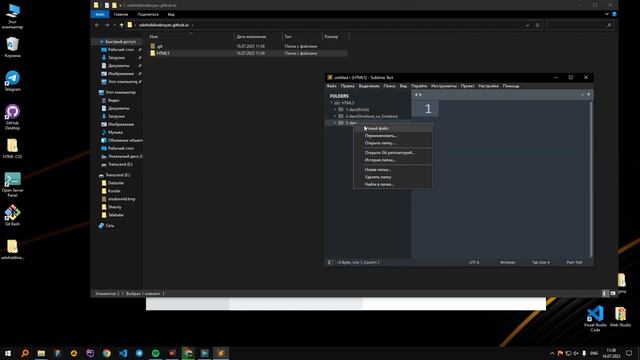Toggle Sublime sidebar icon in status bar
The width and height of the screenshot is (640, 360).
point(330,262)
